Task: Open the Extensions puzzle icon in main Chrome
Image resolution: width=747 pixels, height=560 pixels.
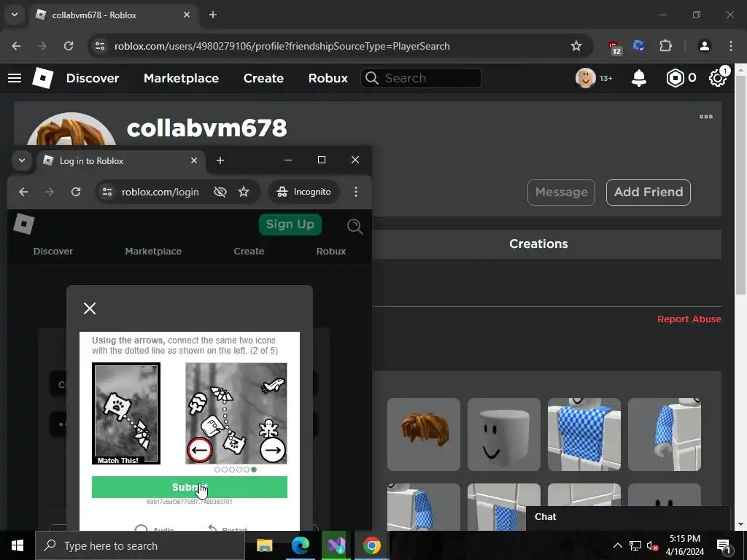Action: click(x=665, y=46)
